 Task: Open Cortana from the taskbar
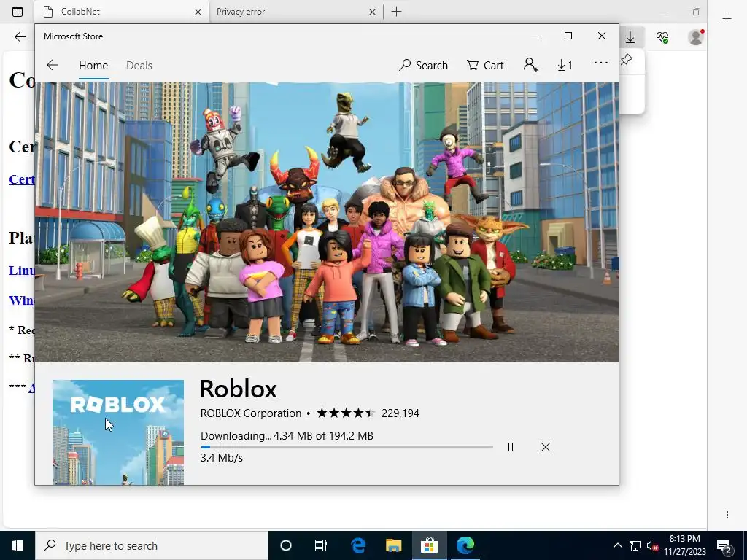tap(286, 545)
